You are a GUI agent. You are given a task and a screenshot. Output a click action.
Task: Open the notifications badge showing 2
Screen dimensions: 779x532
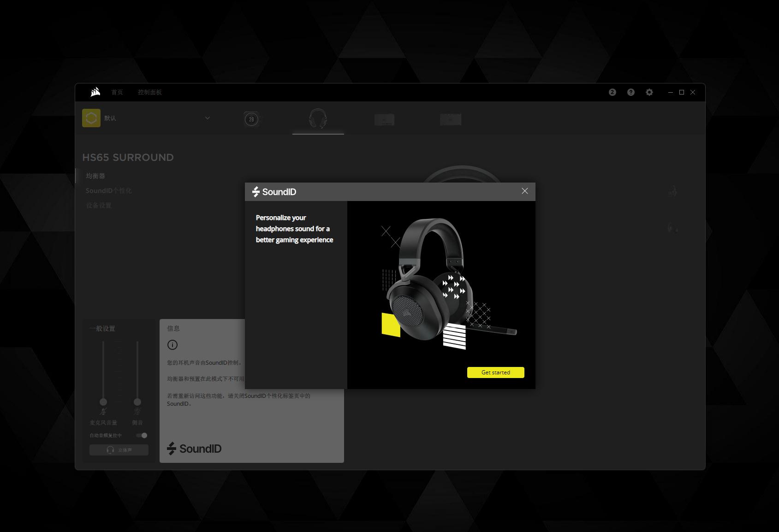click(612, 92)
